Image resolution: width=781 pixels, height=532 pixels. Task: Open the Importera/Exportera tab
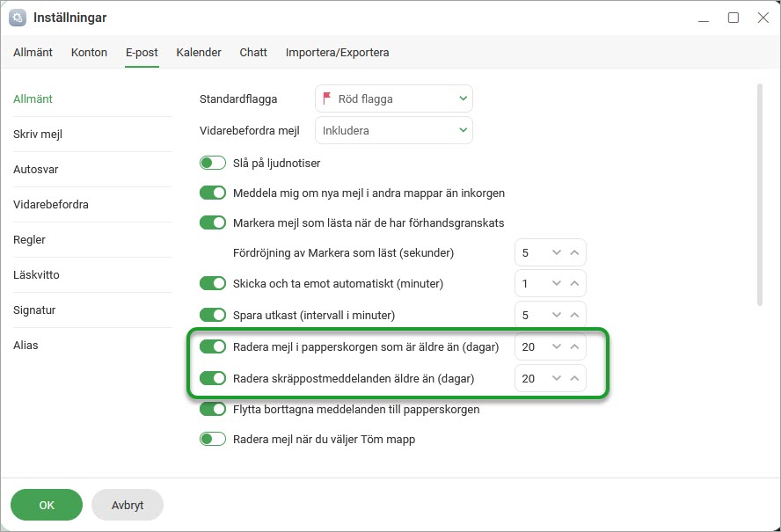[x=337, y=53]
